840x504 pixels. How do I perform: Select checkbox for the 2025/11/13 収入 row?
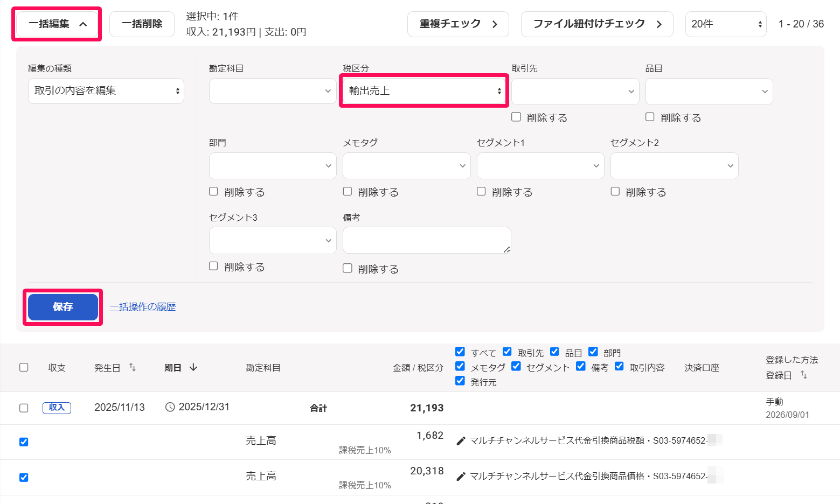pos(24,408)
